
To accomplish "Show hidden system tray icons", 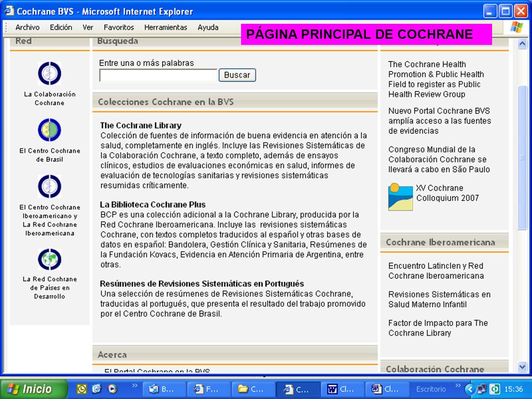I will 470,389.
